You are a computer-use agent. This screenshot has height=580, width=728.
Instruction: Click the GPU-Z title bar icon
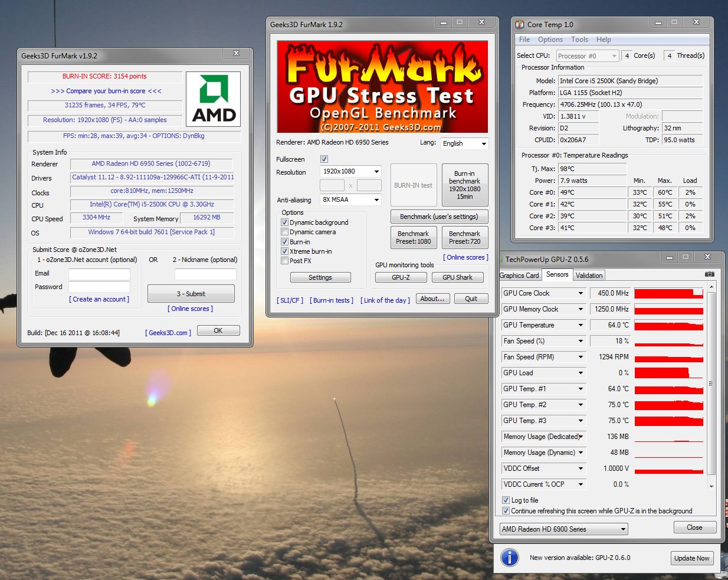click(x=500, y=259)
